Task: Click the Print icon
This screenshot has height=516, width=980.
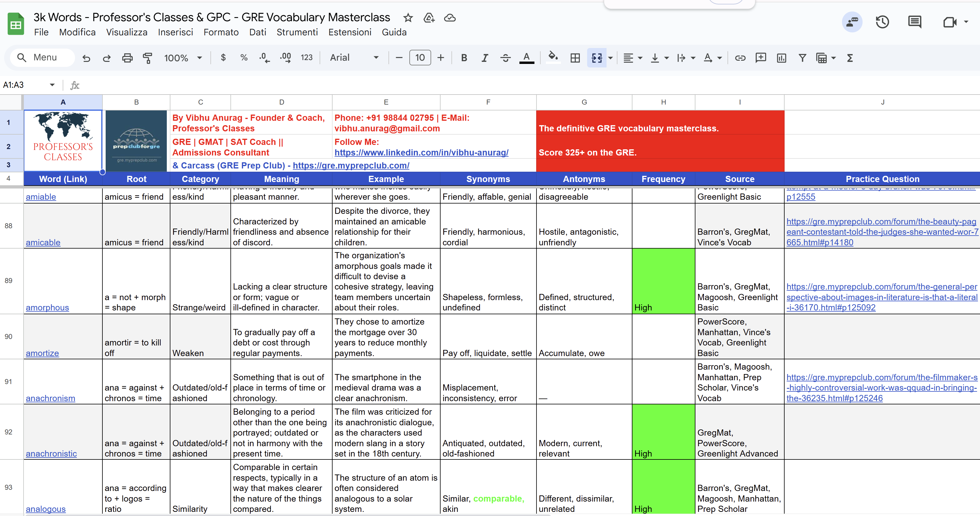Action: coord(127,58)
